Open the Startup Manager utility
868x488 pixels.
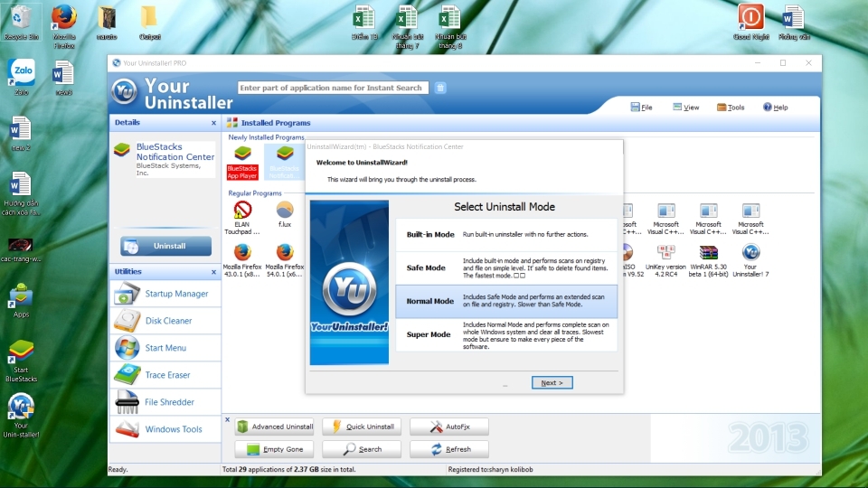[x=165, y=293]
